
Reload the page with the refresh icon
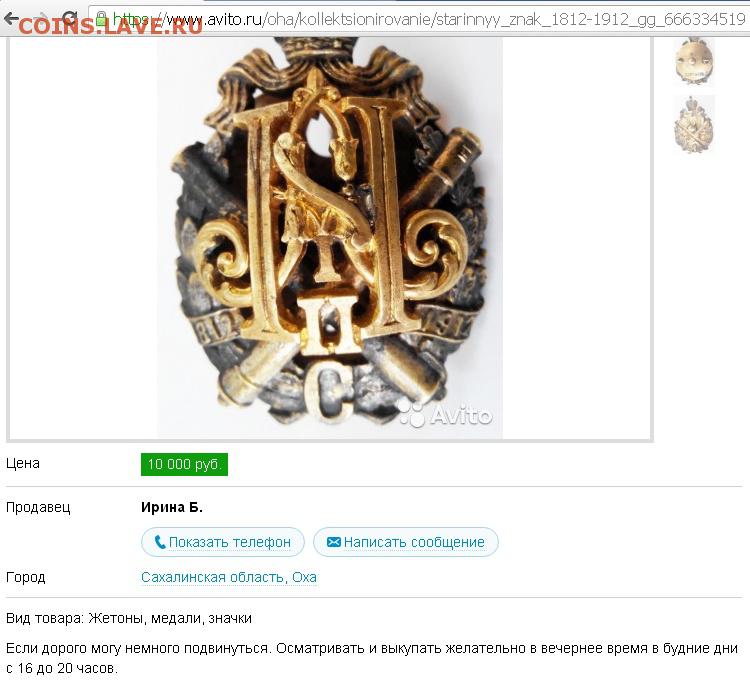70,19
